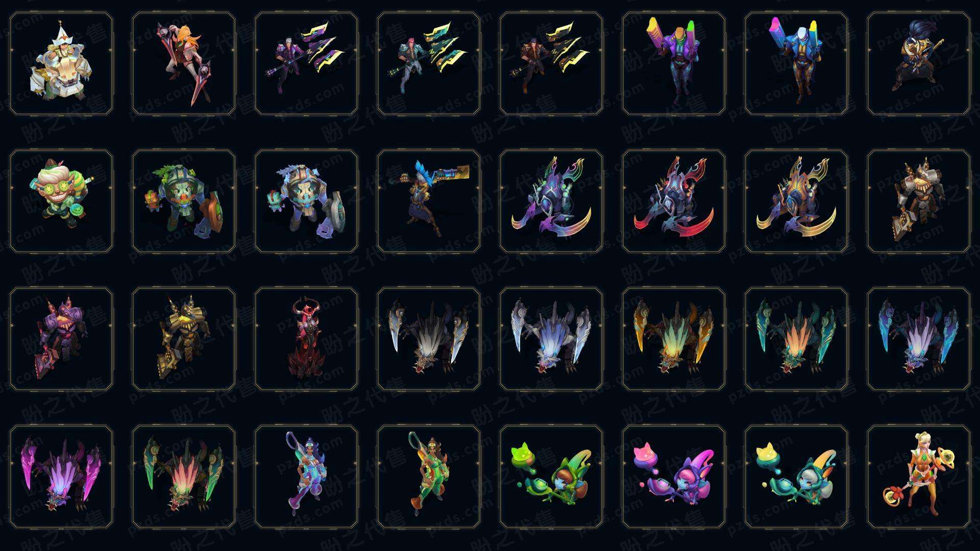
Task: Select the yellow cat-lantern fairy skin
Action: (796, 477)
